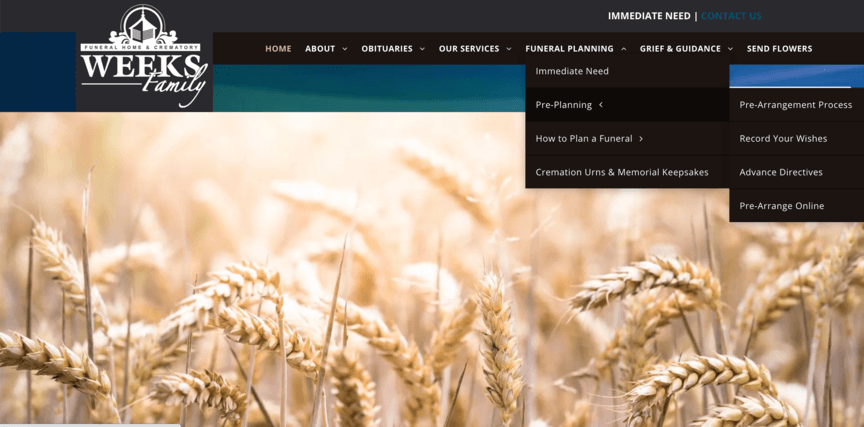Expand the Obituaries dropdown chevron

422,48
